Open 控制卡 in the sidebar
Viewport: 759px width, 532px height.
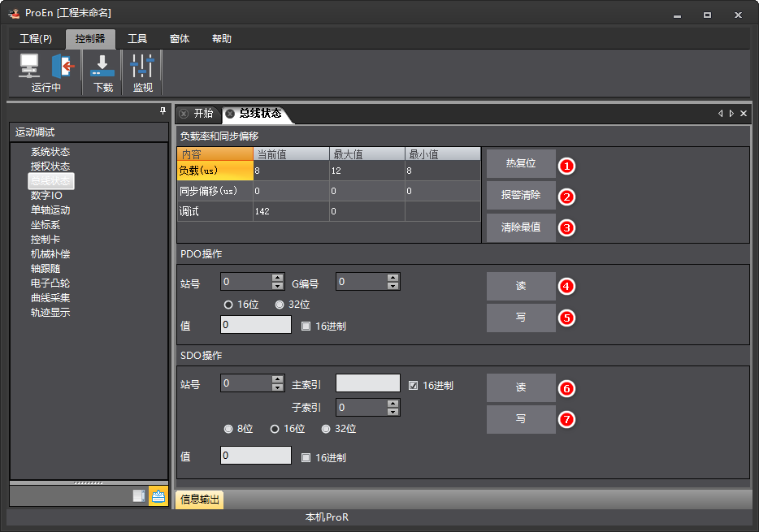click(x=46, y=240)
